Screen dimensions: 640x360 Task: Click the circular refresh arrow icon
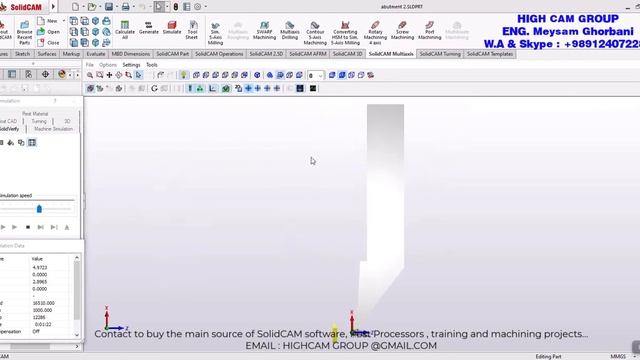pos(154,88)
